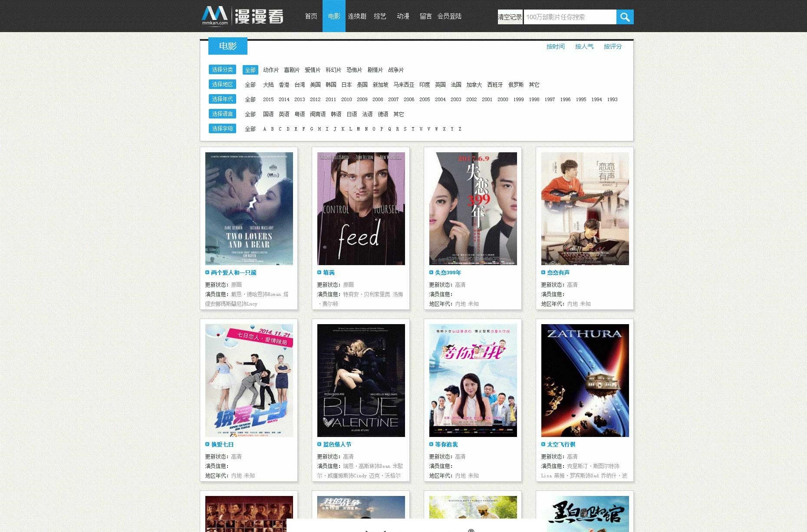Open the 电影 navigation tab

(334, 16)
